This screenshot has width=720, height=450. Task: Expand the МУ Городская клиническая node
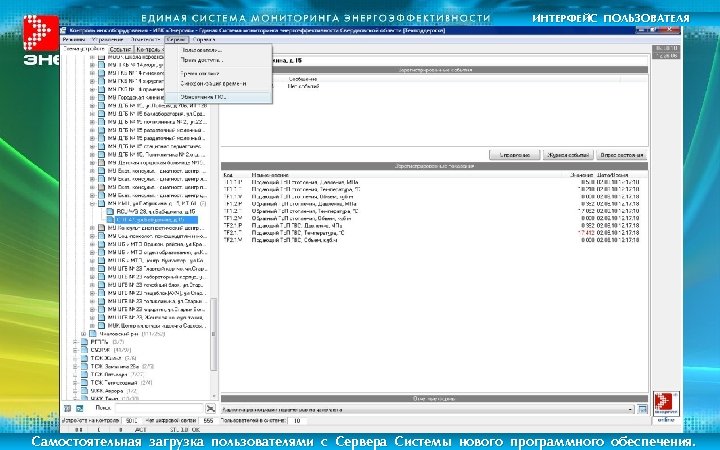92,97
